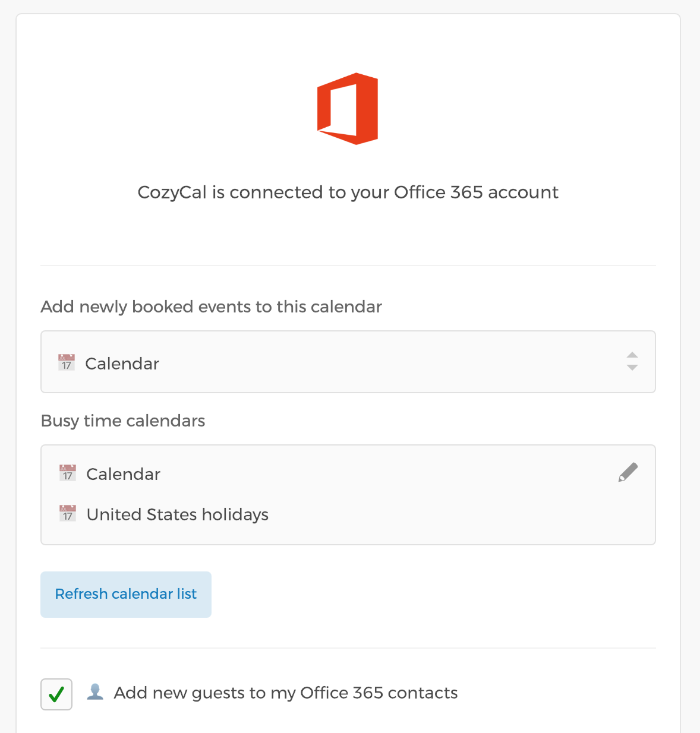This screenshot has width=700, height=733.
Task: Click the Busy time calendars heading
Action: (123, 421)
